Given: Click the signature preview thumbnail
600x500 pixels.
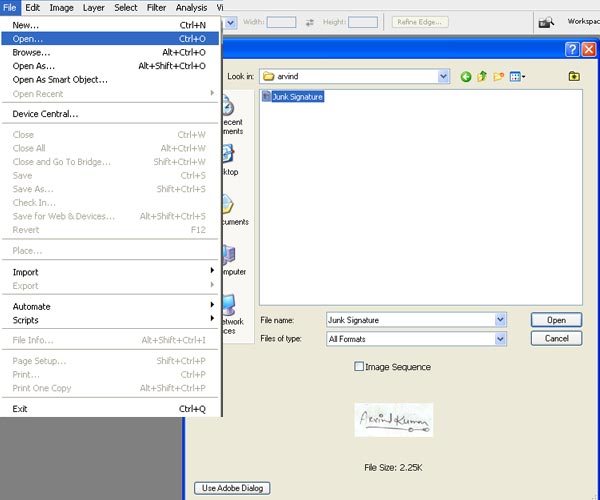Looking at the screenshot, I should point(394,420).
